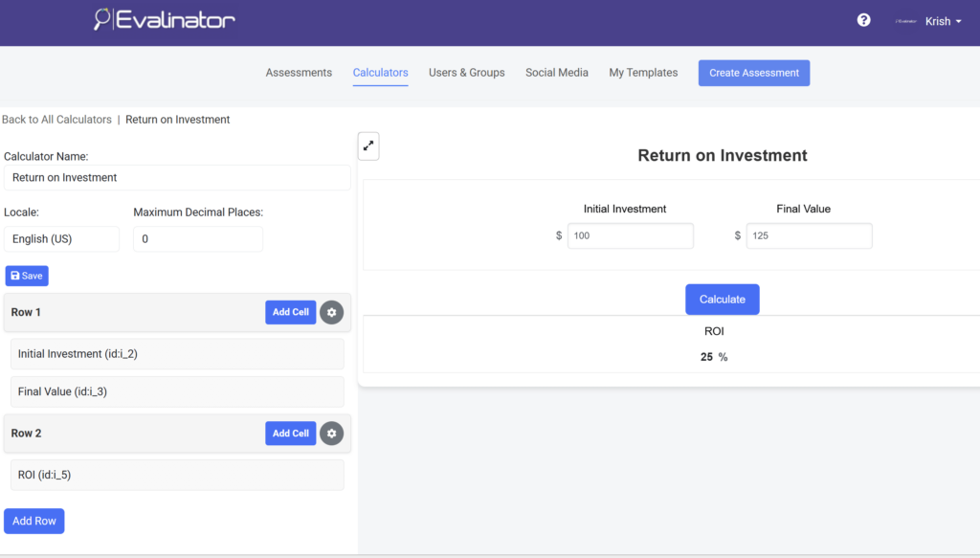
Task: Open the Locale English (US) selector
Action: [x=61, y=239]
